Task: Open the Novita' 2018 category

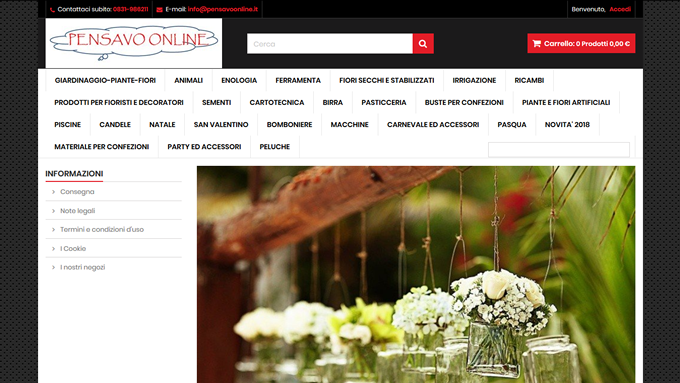Action: tap(567, 124)
